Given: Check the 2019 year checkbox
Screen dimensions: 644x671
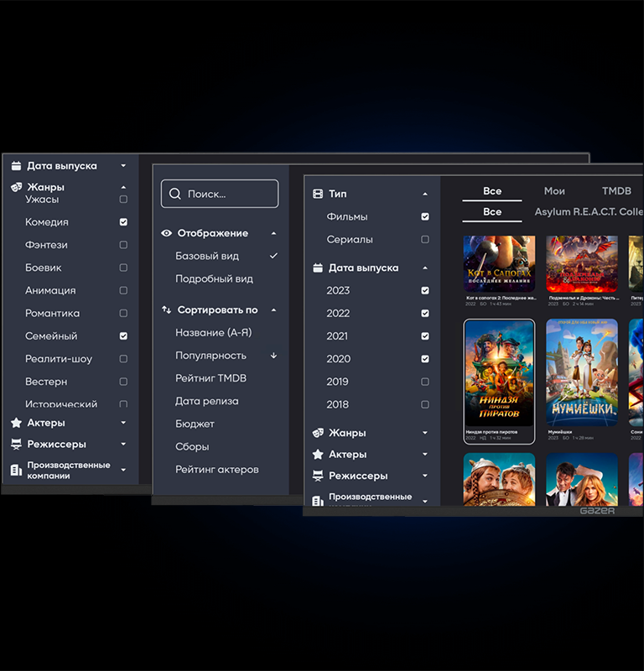Looking at the screenshot, I should pos(425,382).
